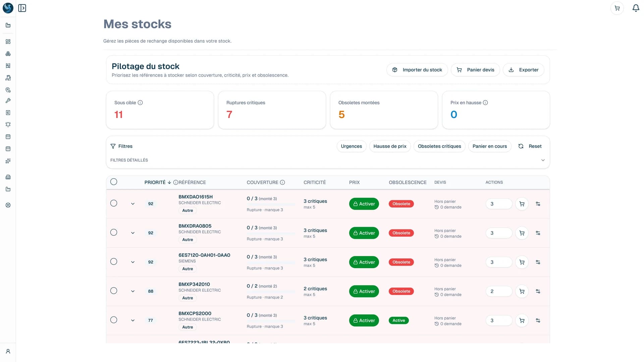Viewport: 644px width, 362px height.
Task: Click the Exporter button
Action: click(523, 70)
